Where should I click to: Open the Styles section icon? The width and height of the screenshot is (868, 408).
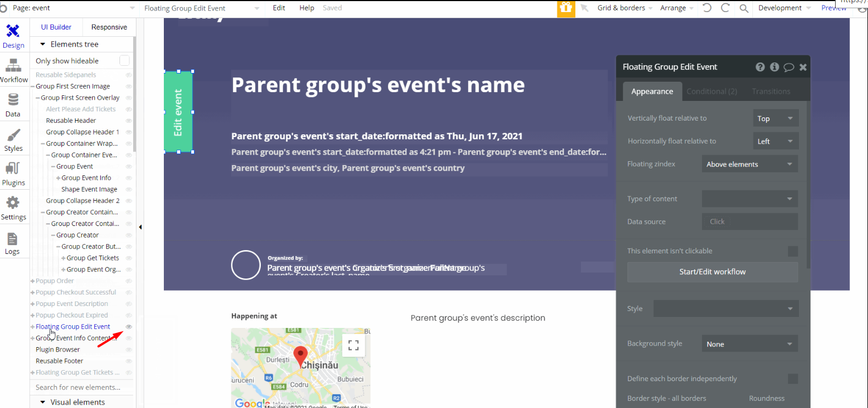13,134
